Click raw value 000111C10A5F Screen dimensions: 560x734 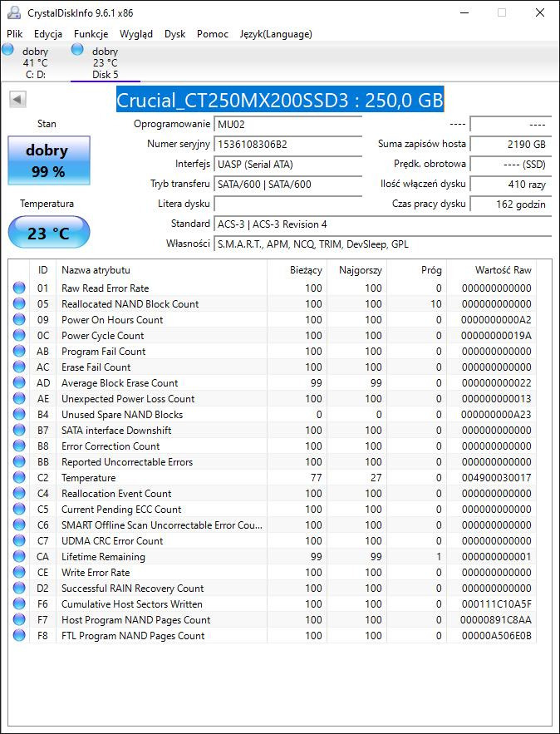coord(496,604)
